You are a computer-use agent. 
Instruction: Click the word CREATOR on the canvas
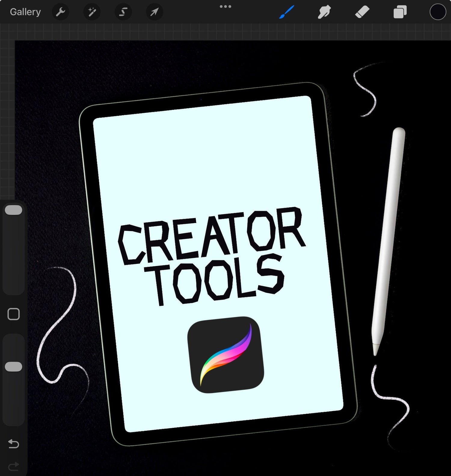[210, 236]
